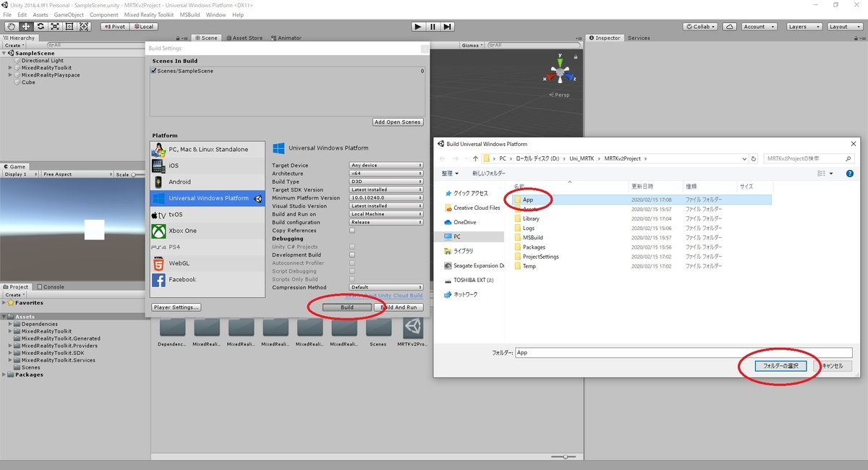The width and height of the screenshot is (868, 470).
Task: Toggle Pivot handle position button
Action: tap(115, 27)
